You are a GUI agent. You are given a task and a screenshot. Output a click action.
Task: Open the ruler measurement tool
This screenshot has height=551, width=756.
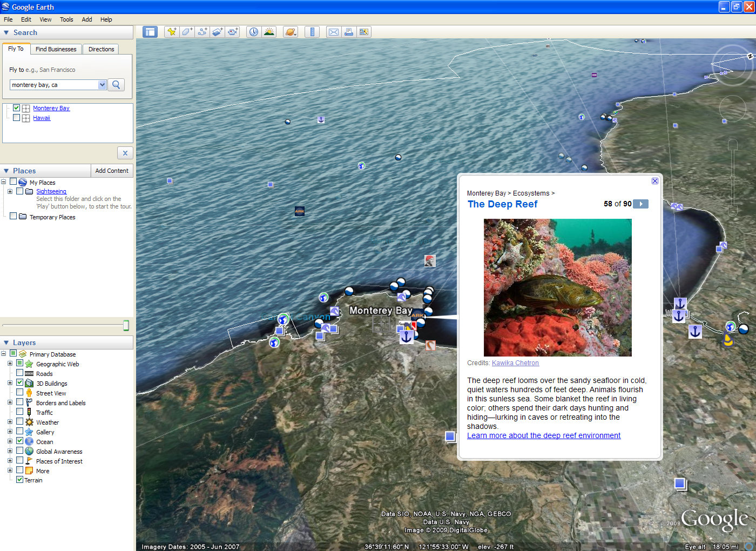[x=312, y=32]
